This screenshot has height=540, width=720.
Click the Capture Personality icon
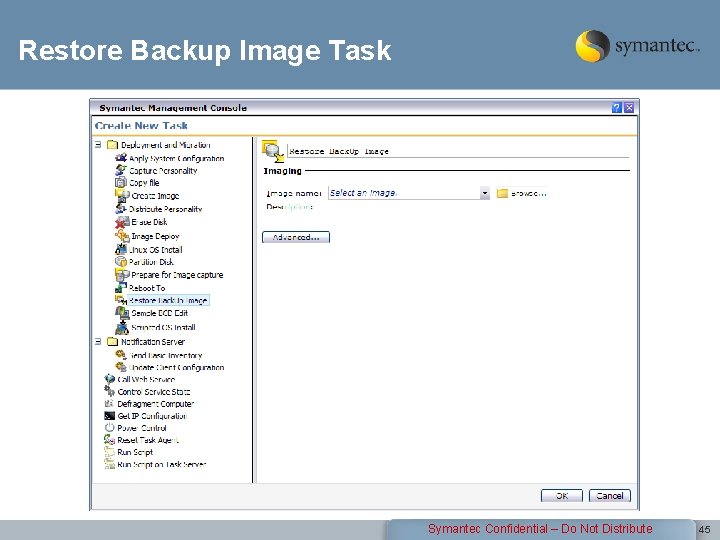(121, 170)
